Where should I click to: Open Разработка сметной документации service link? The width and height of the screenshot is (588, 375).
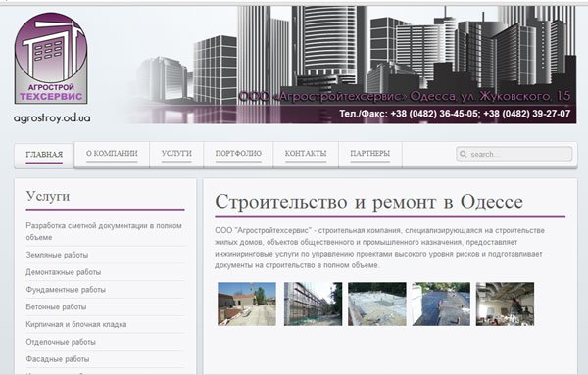pos(104,231)
